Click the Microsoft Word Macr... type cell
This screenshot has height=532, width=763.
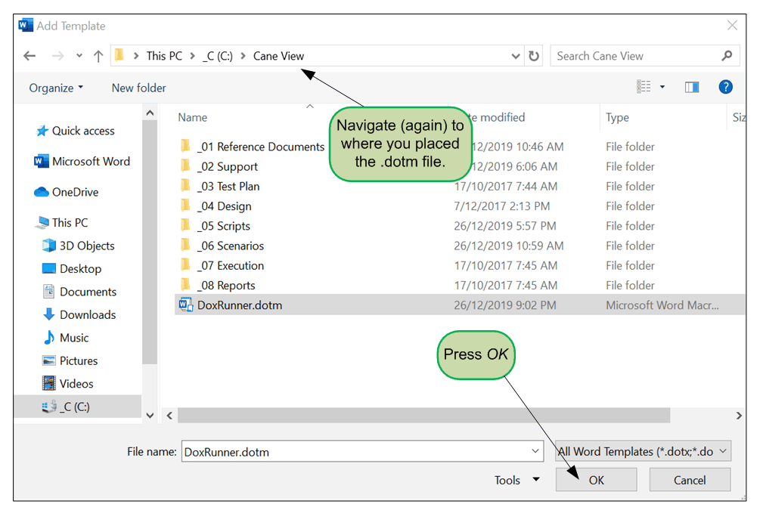[x=662, y=305]
